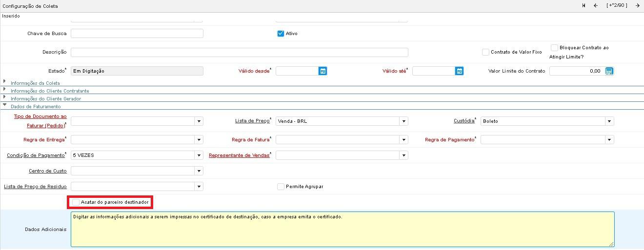Open Valor Limite do Contrato calculator
The width and height of the screenshot is (644, 250).
click(609, 71)
